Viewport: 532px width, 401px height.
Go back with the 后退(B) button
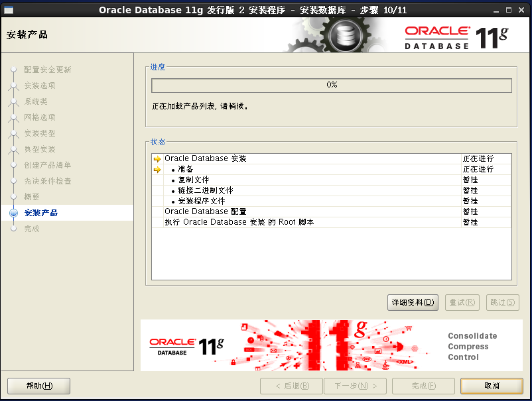292,386
